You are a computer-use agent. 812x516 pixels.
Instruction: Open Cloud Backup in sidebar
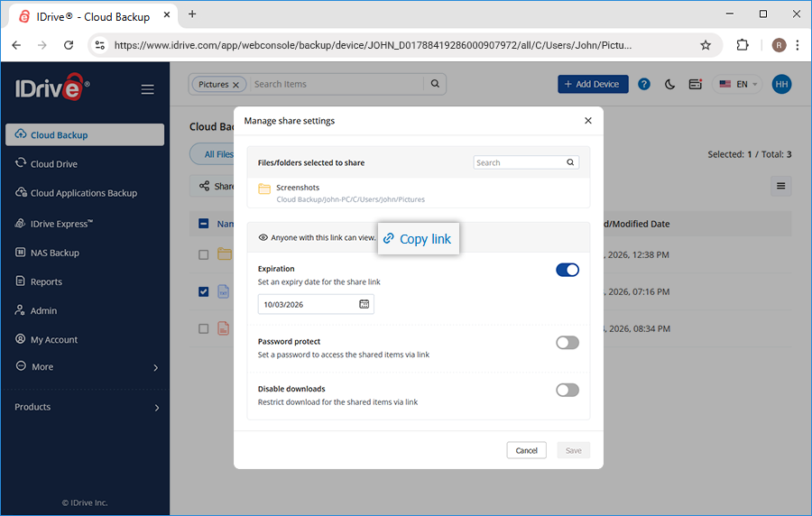pyautogui.click(x=85, y=134)
